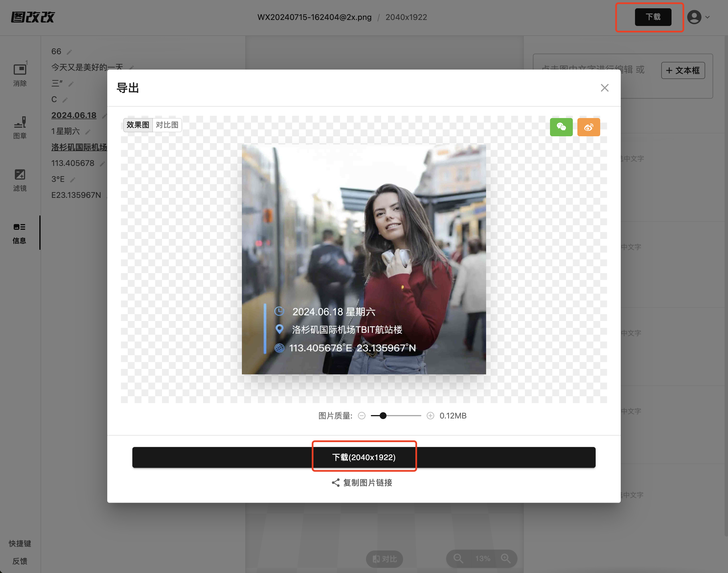Click the exported photo preview
This screenshot has width=728, height=573.
click(x=363, y=259)
